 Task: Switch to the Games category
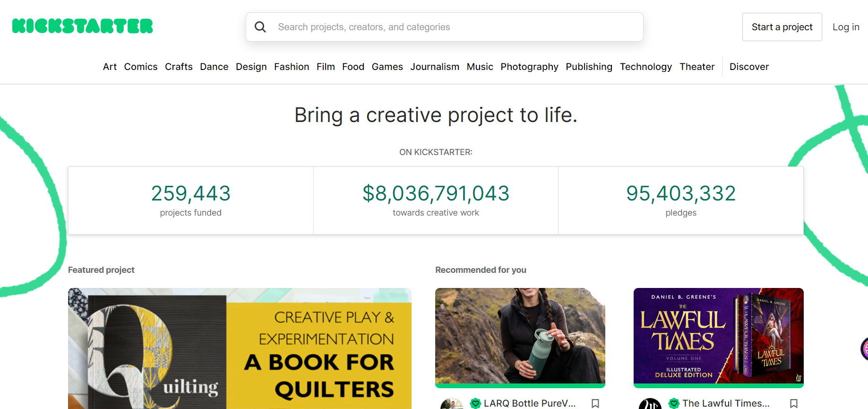(x=387, y=67)
